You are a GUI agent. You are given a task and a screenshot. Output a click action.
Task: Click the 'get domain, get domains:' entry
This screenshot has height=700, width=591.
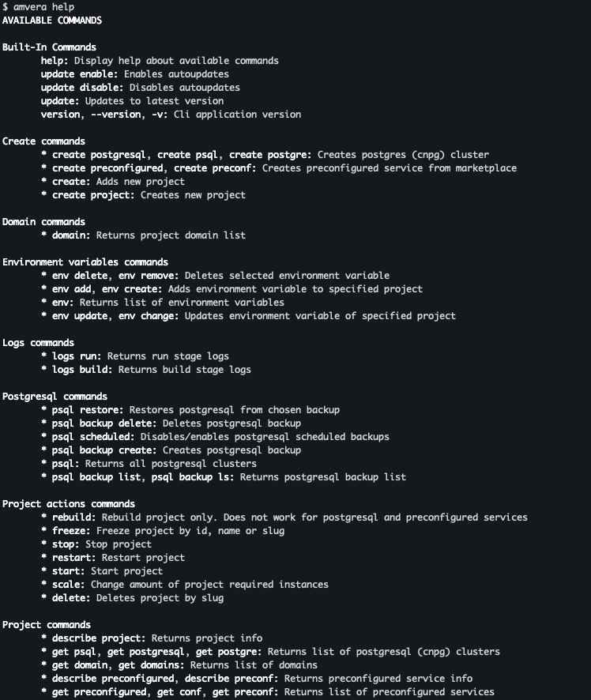coord(119,664)
